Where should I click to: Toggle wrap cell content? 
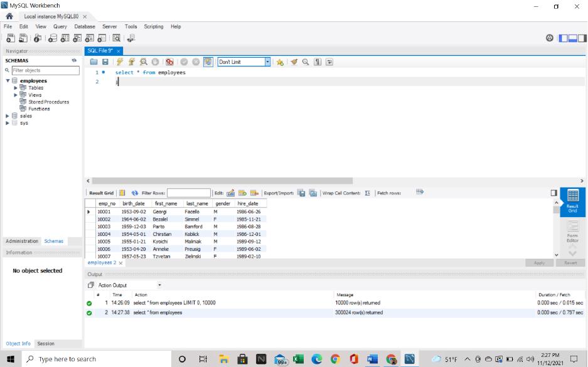(x=368, y=193)
